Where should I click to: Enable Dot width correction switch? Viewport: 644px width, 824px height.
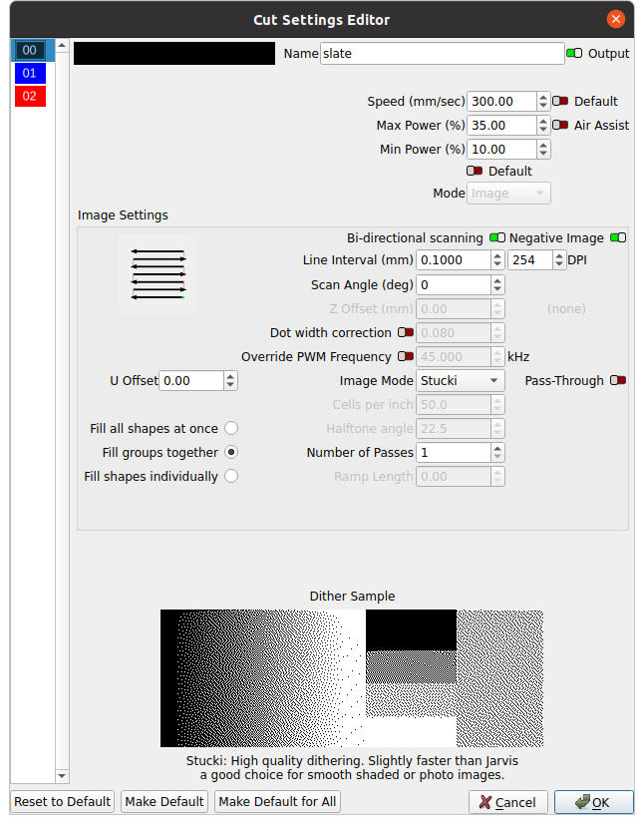(406, 332)
